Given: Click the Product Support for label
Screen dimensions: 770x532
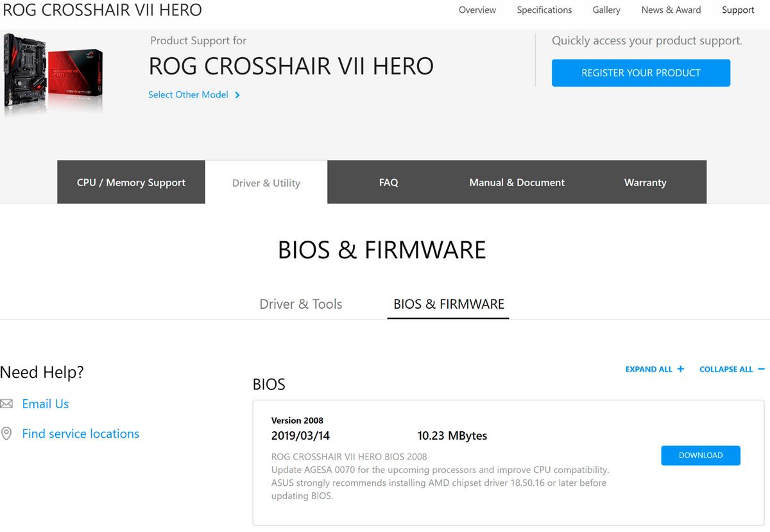Looking at the screenshot, I should click(198, 40).
